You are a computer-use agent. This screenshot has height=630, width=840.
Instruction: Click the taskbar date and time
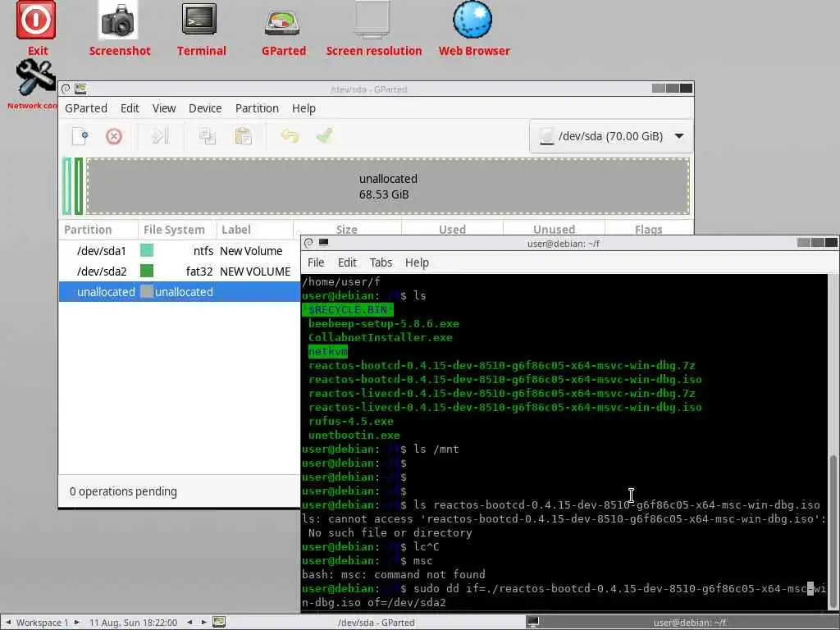point(133,623)
